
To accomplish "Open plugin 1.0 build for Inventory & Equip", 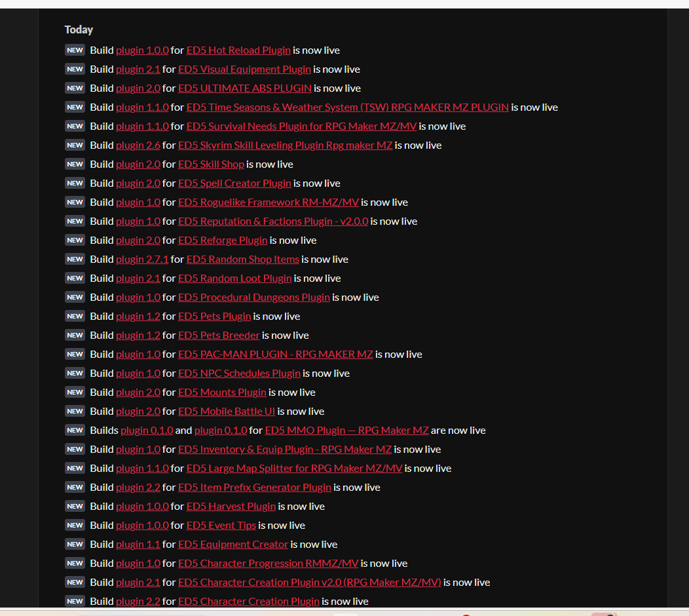I will coord(138,449).
